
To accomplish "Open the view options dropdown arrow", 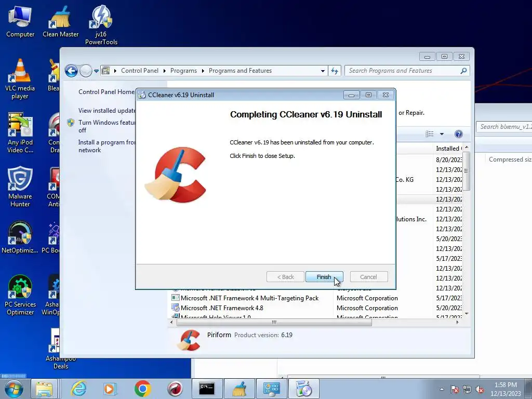I will pos(442,134).
